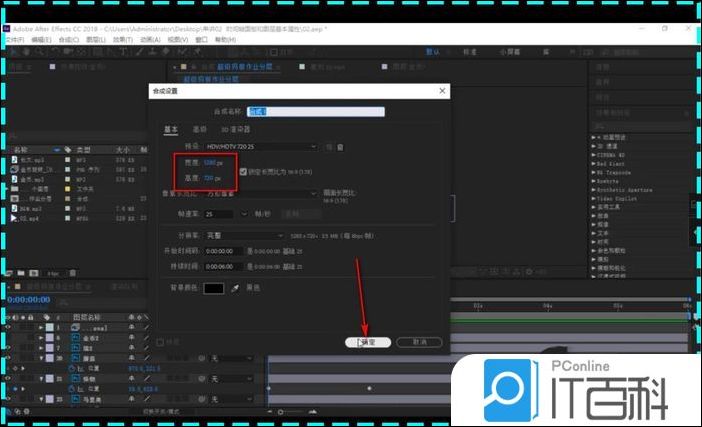This screenshot has width=702, height=427.
Task: Select the Puppet Pin tool
Action: coord(196,52)
